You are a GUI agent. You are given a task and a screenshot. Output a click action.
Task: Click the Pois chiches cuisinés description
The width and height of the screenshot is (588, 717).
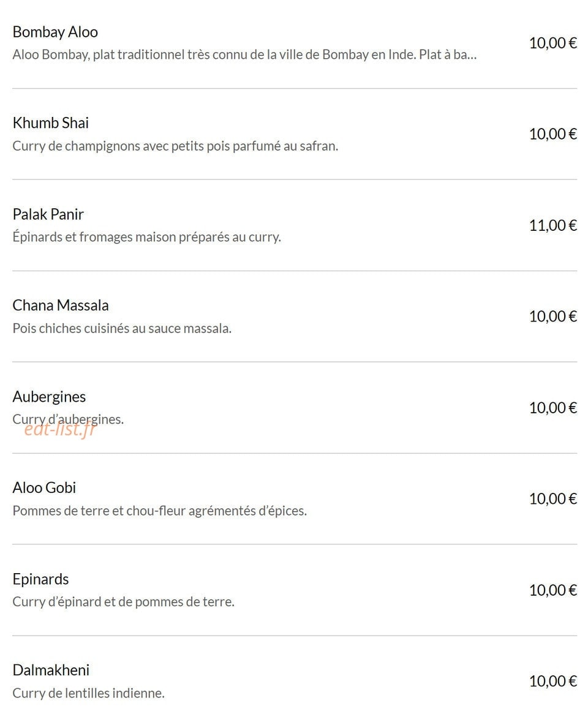click(x=122, y=328)
